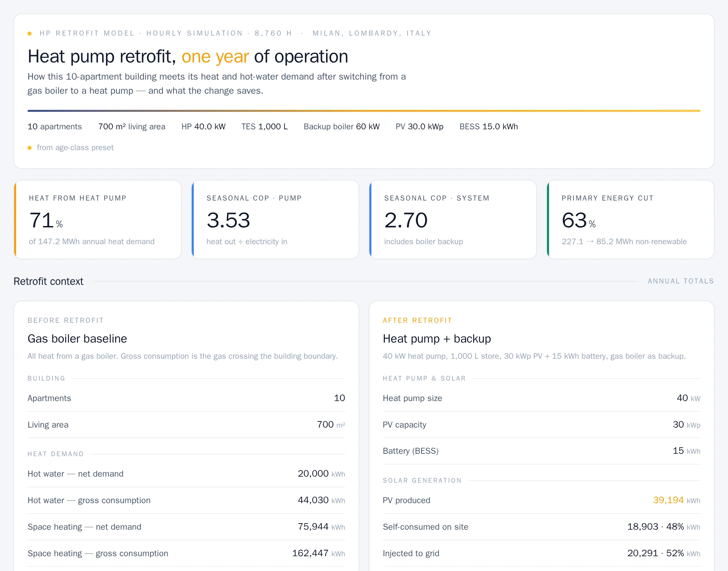728x571 pixels.
Task: Click the 'SOLAR GENERATION' subsection label
Action: tap(422, 481)
